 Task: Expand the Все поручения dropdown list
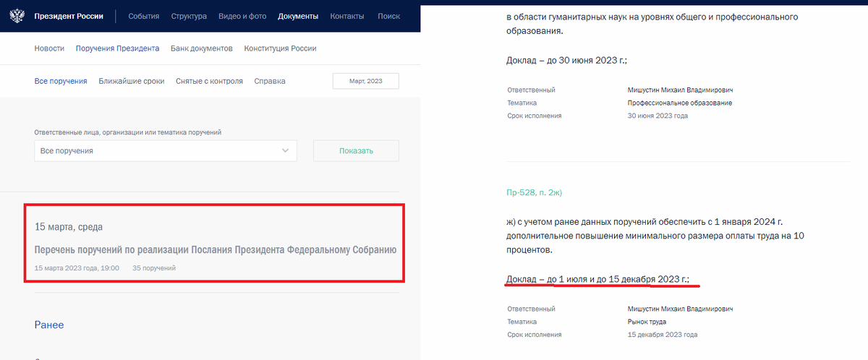(x=166, y=151)
